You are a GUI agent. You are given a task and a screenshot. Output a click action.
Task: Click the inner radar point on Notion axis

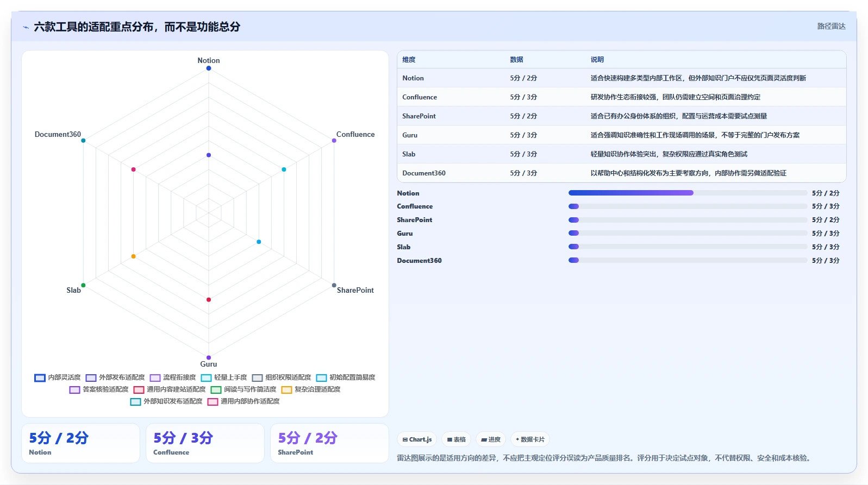[x=209, y=155]
